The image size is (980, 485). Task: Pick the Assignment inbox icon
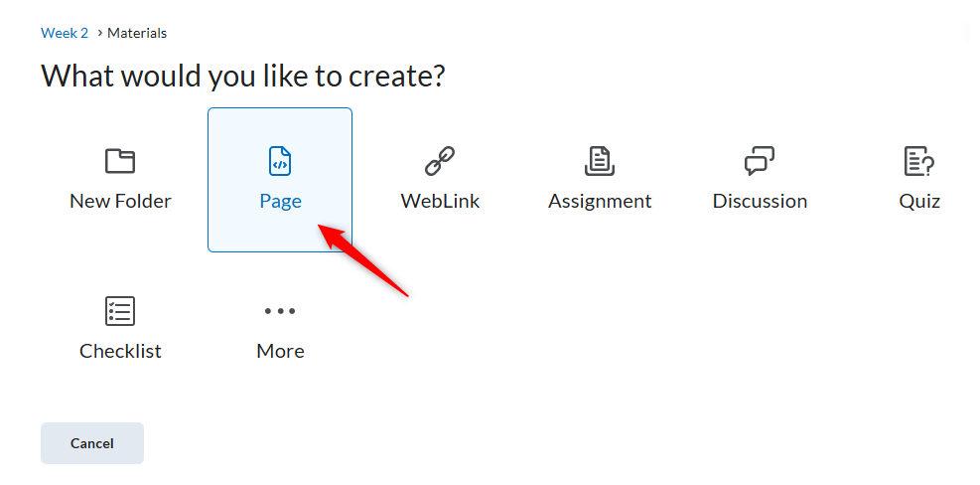600,161
